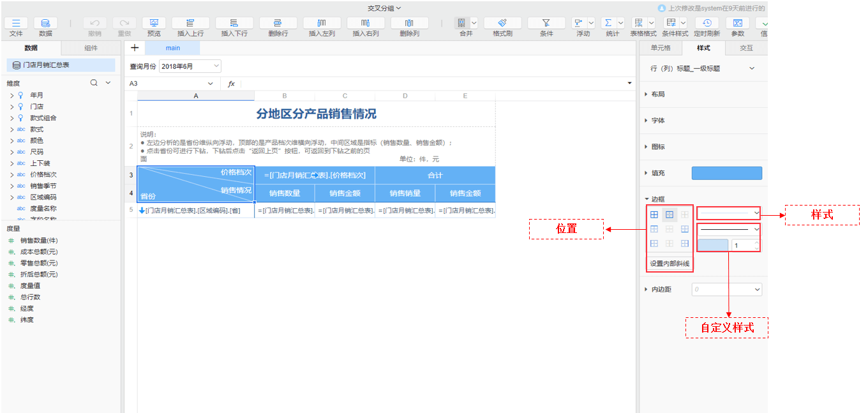Open the preset border style dropdown
This screenshot has height=413, width=868.
pyautogui.click(x=729, y=213)
